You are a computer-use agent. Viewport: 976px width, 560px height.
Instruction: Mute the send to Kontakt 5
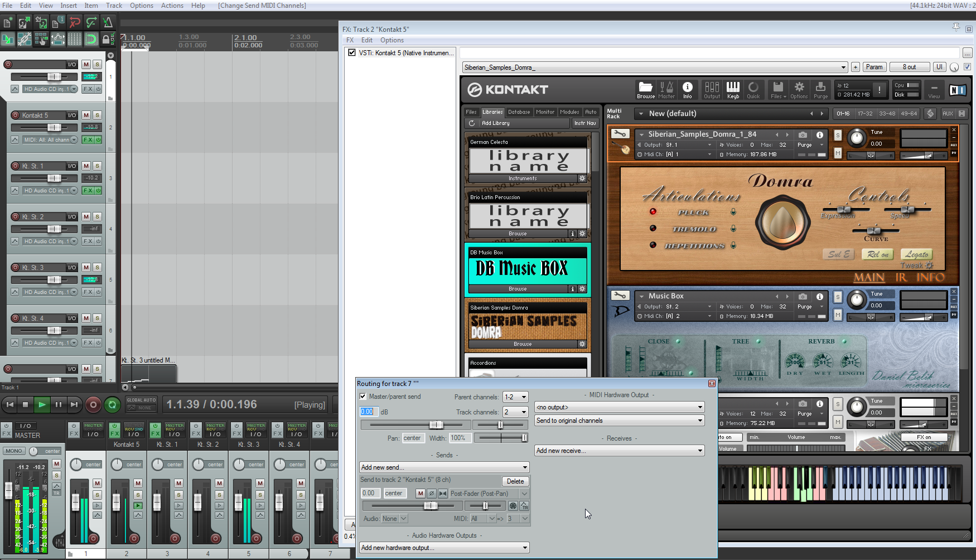coord(421,493)
